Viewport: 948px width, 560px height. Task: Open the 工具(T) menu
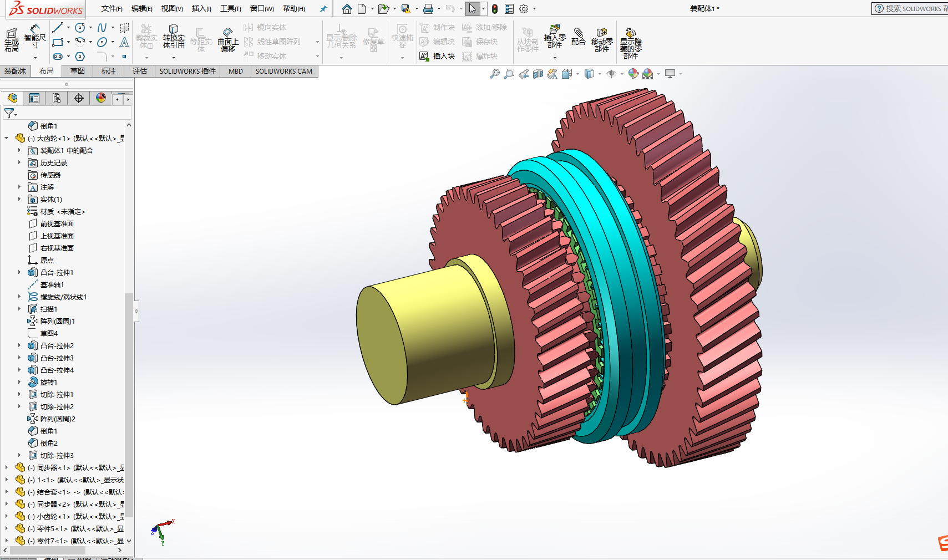coord(231,9)
